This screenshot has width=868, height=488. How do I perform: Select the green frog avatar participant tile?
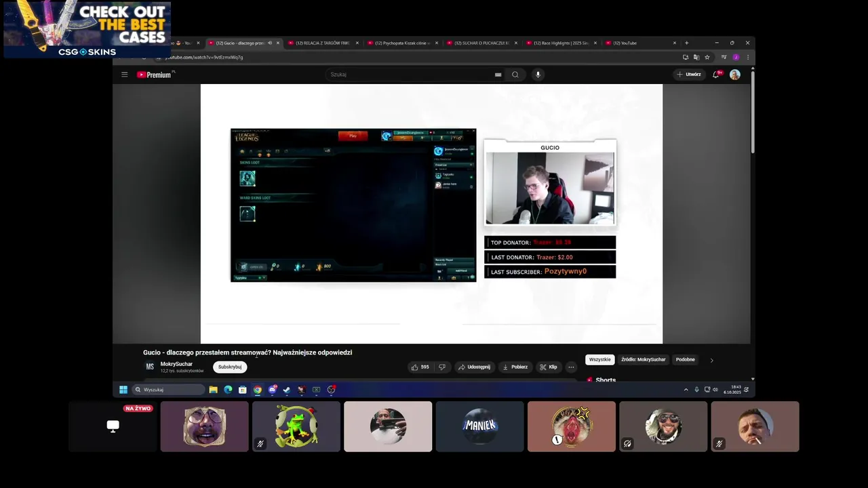pyautogui.click(x=296, y=426)
